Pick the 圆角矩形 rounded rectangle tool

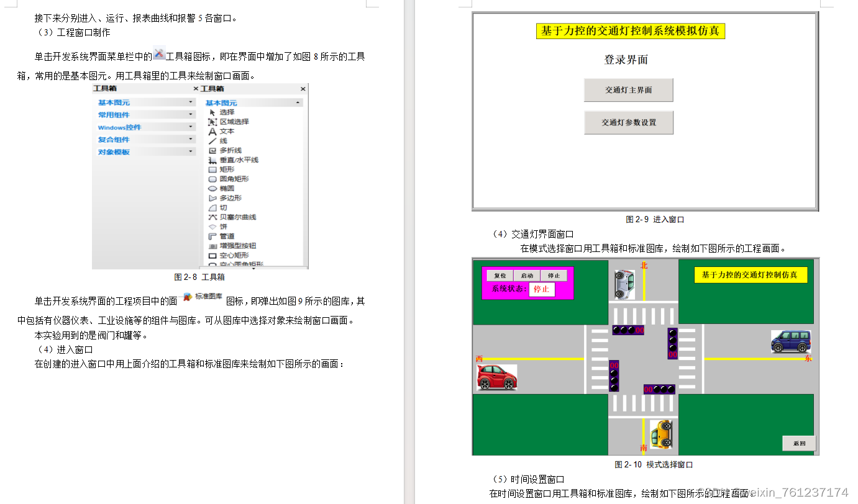coord(228,179)
